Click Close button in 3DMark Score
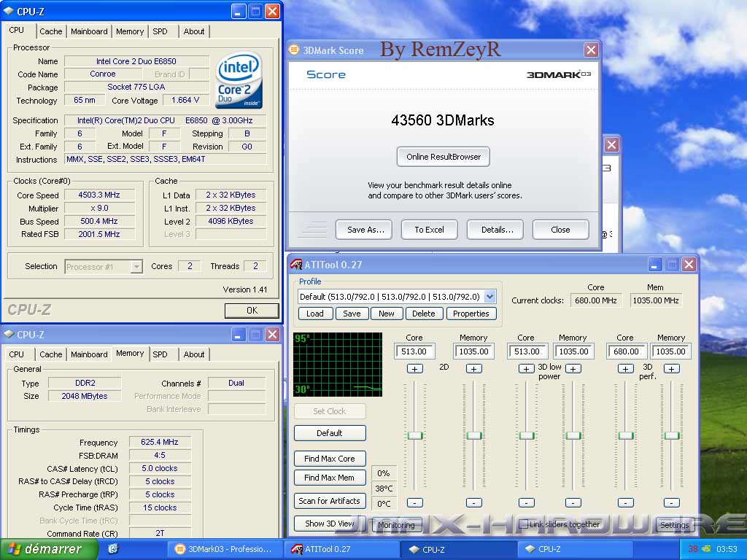This screenshot has width=747, height=560. click(x=561, y=230)
